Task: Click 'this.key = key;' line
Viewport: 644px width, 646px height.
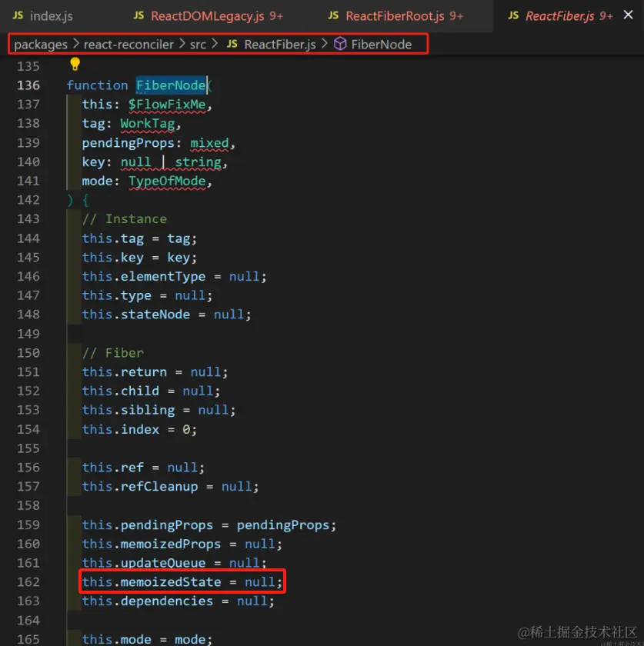Action: (x=140, y=257)
